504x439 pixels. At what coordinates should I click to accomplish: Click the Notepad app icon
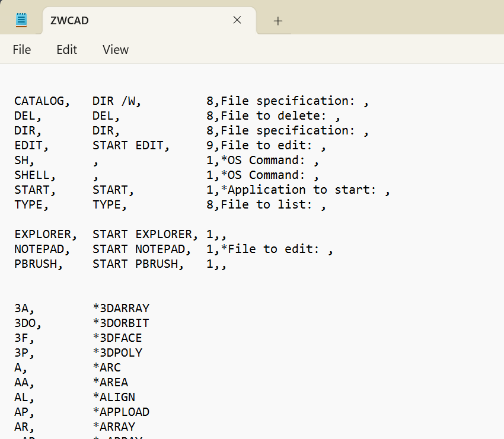click(x=21, y=20)
